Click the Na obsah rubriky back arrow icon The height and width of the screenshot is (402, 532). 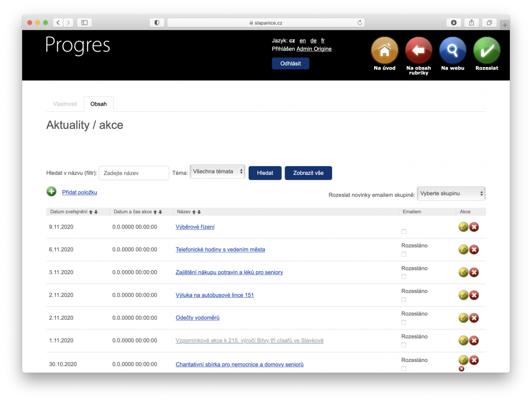click(419, 51)
